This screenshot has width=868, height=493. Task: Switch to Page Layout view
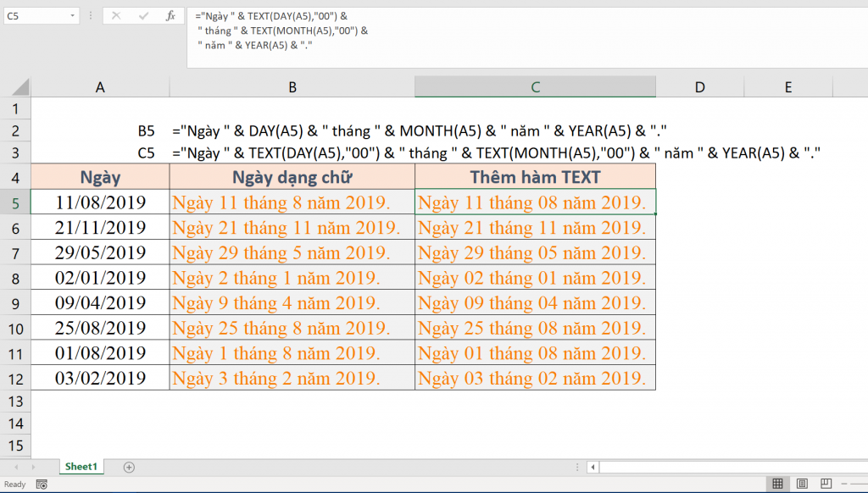803,484
